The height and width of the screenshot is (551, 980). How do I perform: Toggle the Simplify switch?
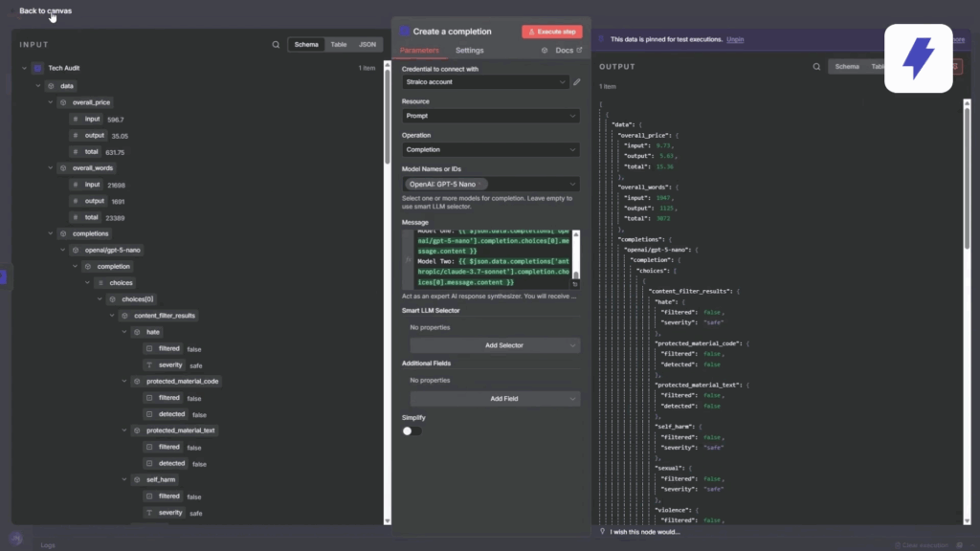pyautogui.click(x=412, y=431)
